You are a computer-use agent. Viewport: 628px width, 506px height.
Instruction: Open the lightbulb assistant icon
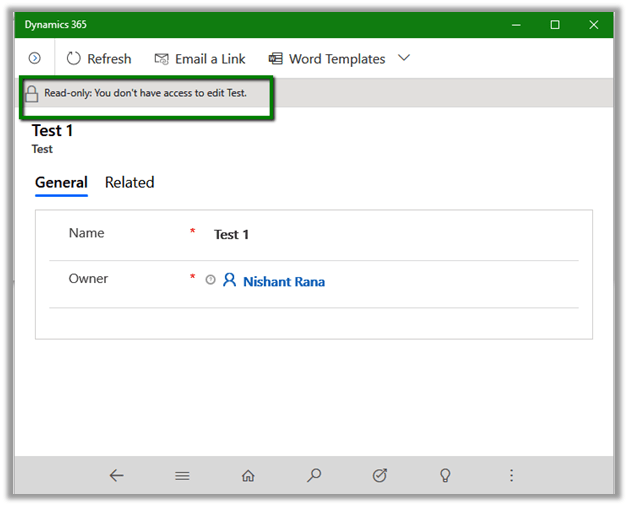[446, 476]
